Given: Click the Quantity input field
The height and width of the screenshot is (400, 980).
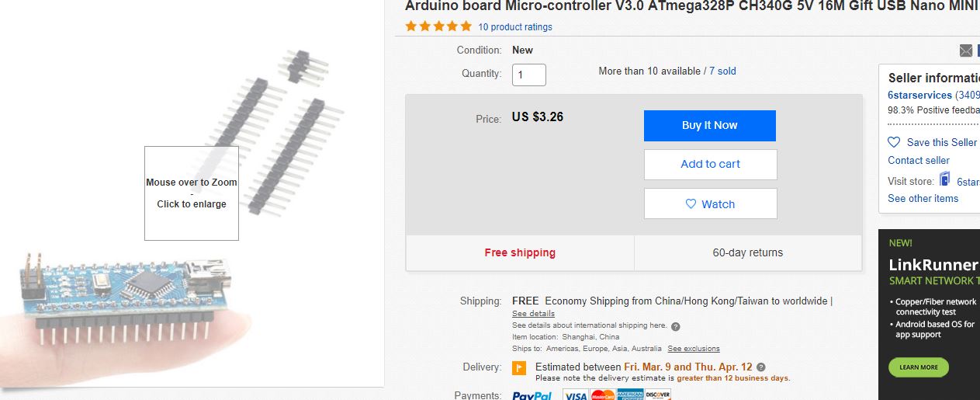Looking at the screenshot, I should (529, 75).
